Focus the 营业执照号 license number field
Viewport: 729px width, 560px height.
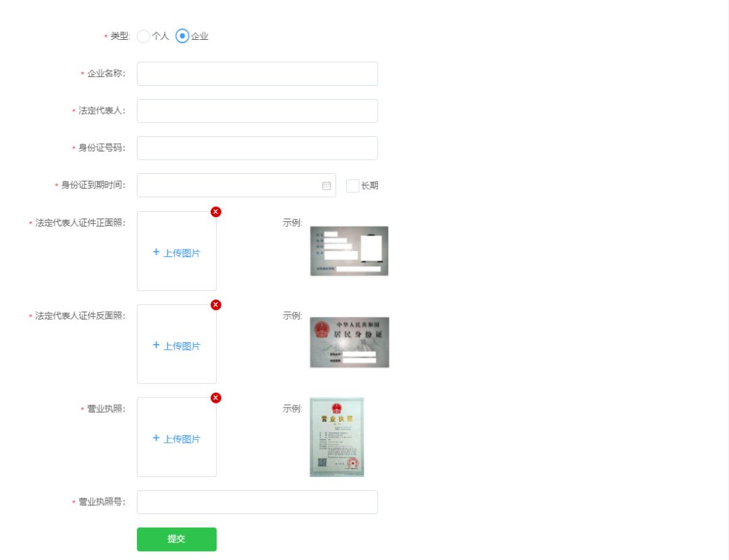coord(256,501)
